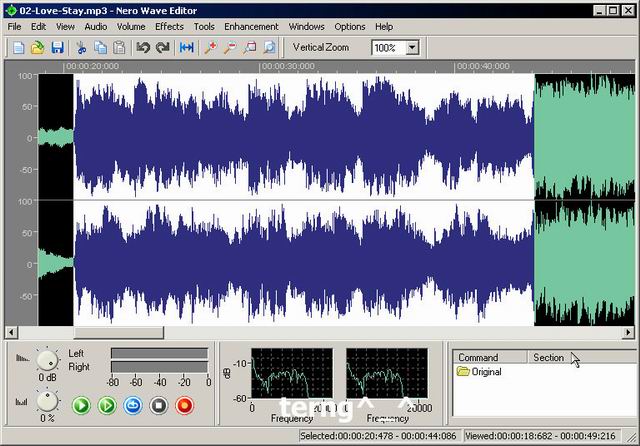Viewport: 640px width, 446px height.
Task: Click the bars icon beside the 0 % knob
Action: [x=21, y=402]
